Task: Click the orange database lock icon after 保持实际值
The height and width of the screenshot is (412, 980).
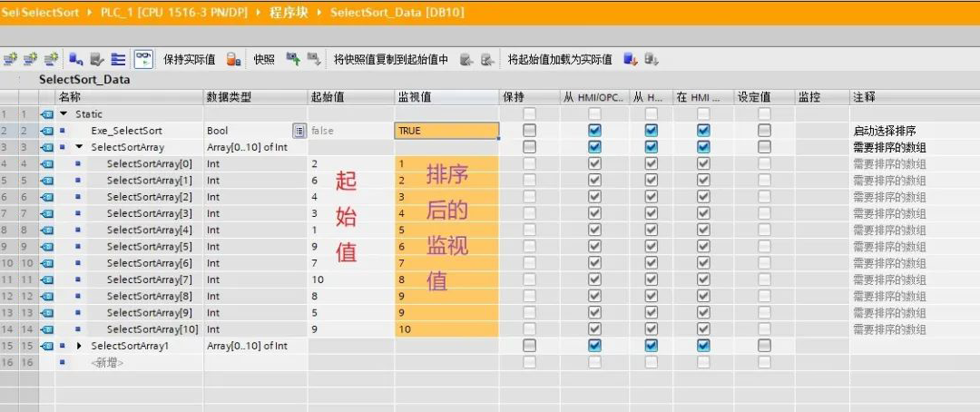Action: pos(233,59)
